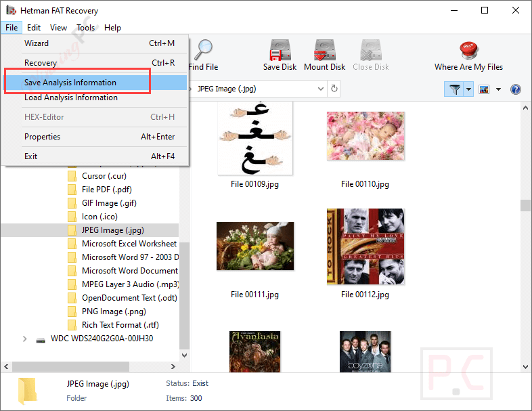Screen dimensions: 532x411
Task: Open the File menu
Action: tap(12, 28)
